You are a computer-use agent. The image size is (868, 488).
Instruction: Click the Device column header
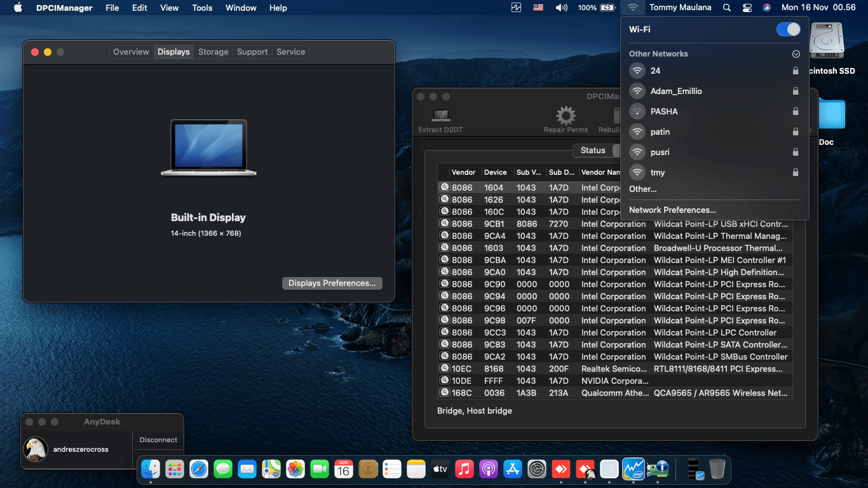[x=495, y=172]
